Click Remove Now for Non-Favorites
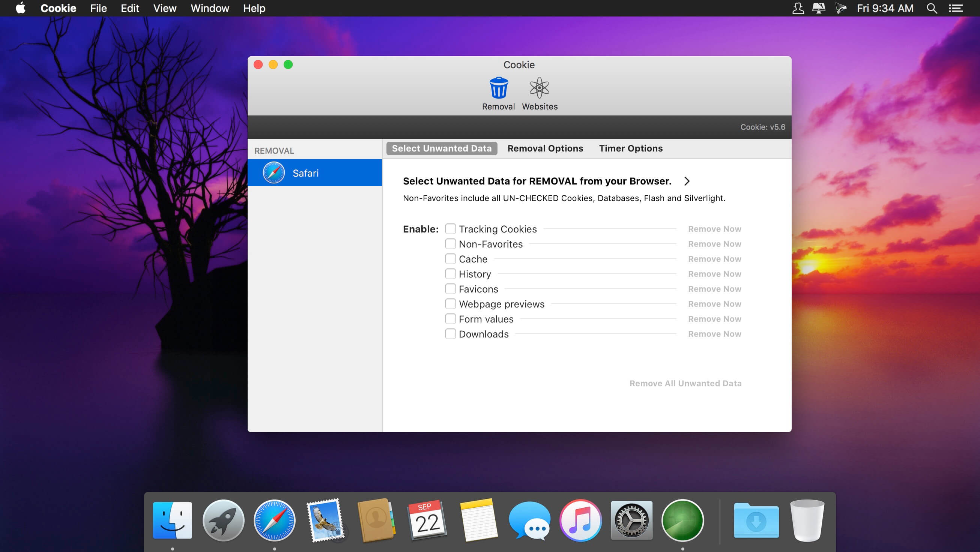The width and height of the screenshot is (980, 552). coord(714,244)
